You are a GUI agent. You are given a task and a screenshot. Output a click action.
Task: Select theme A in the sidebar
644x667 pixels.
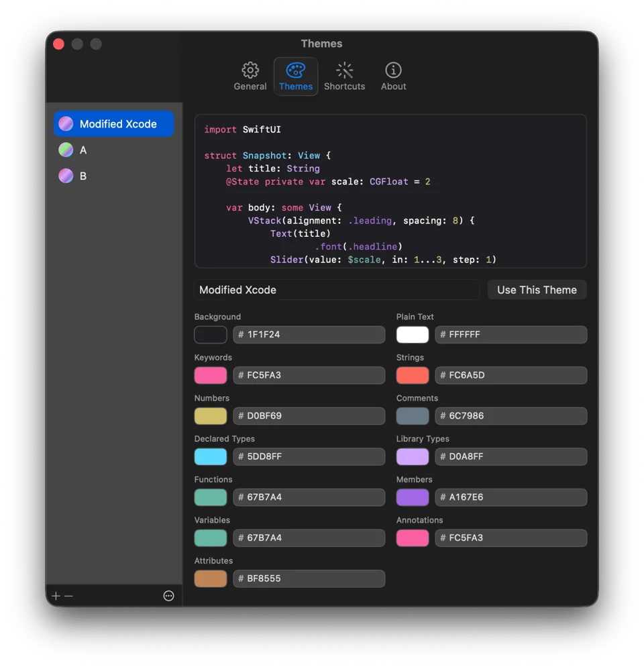tap(114, 150)
